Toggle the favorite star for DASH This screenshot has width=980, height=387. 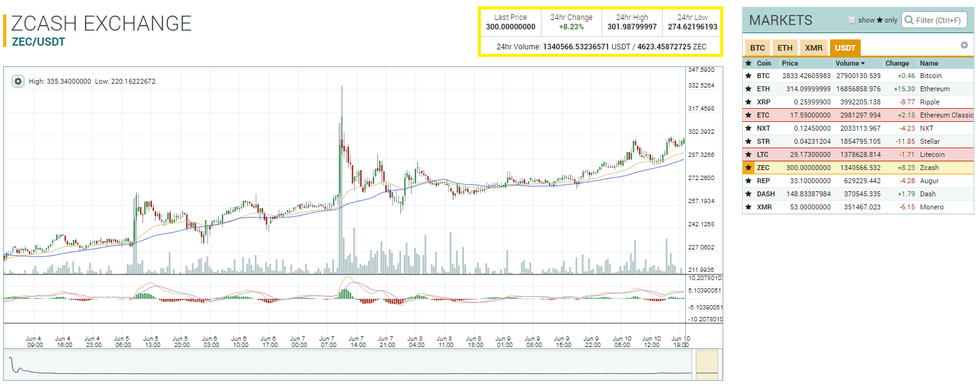tap(748, 194)
